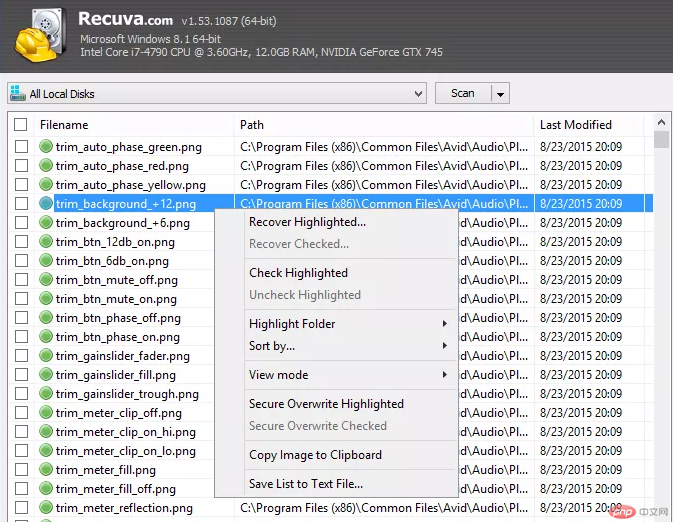Check the box for trim_gainslider_fader.png
673x522 pixels.
point(21,355)
